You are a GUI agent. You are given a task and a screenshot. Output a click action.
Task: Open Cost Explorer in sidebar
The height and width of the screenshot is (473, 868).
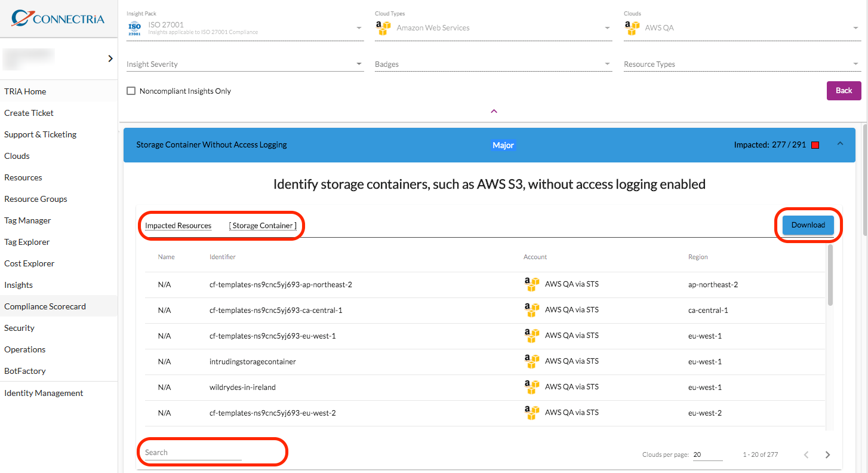pyautogui.click(x=59, y=263)
